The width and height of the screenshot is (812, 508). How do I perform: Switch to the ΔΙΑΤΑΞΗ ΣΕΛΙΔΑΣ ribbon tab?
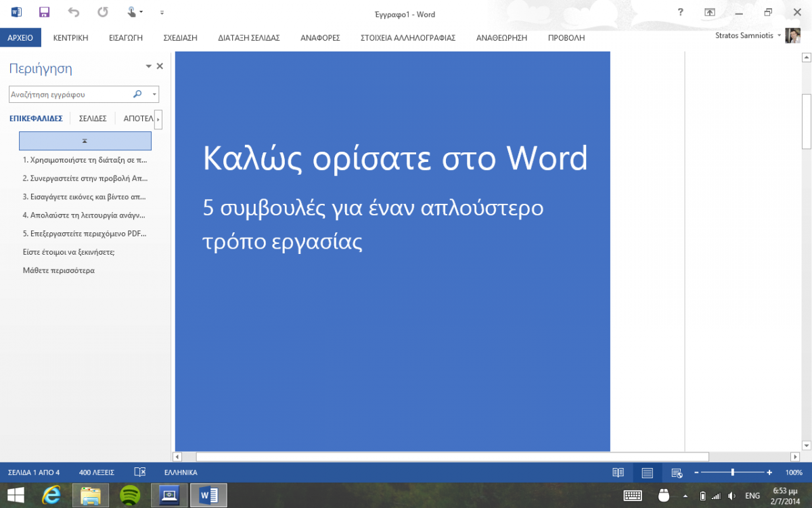(x=249, y=38)
